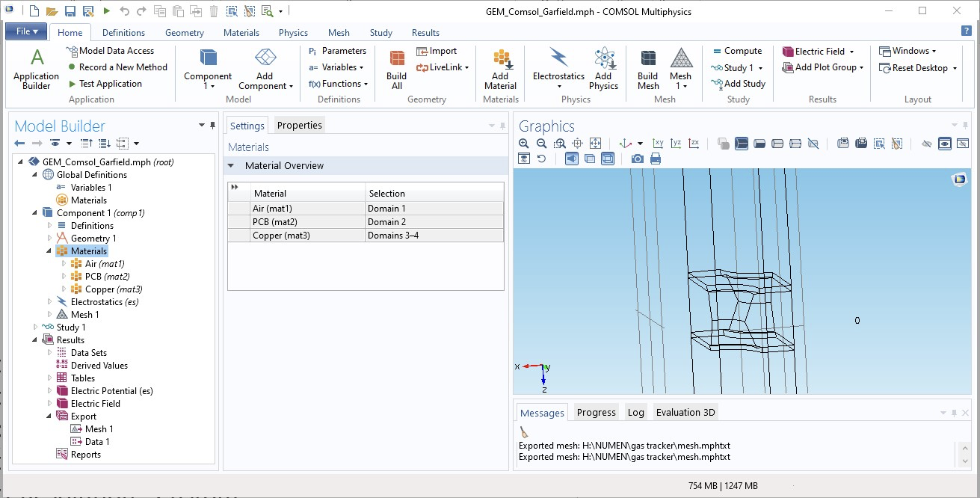Open Electrostatics dropdown in ribbon
Image resolution: width=980 pixels, height=498 pixels.
(558, 86)
